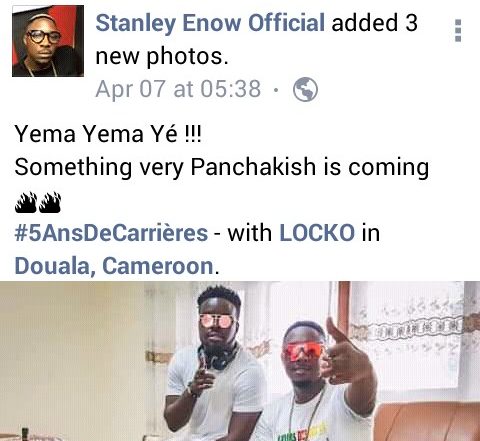Open the post options three-dot menu
This screenshot has height=441, width=480.
pos(458,30)
